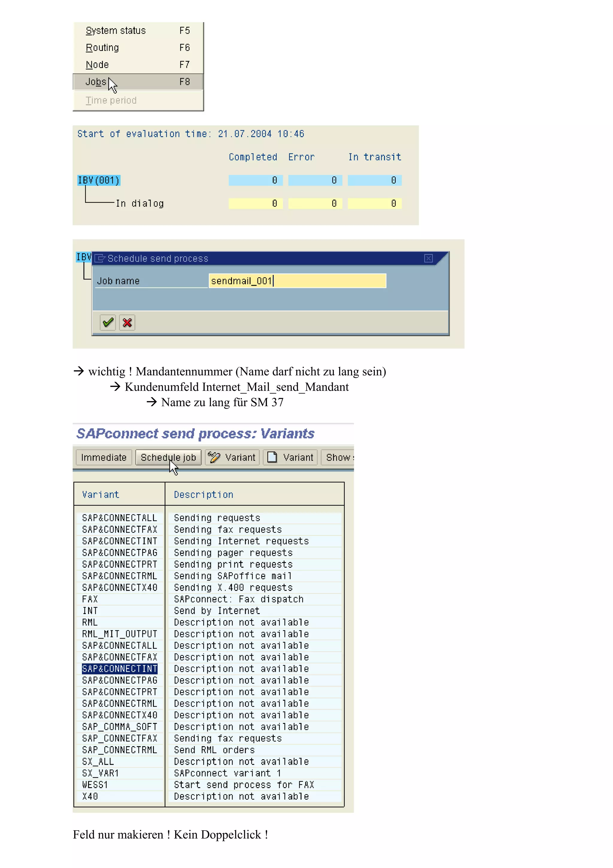Click the Start of evaluation time line

point(191,134)
